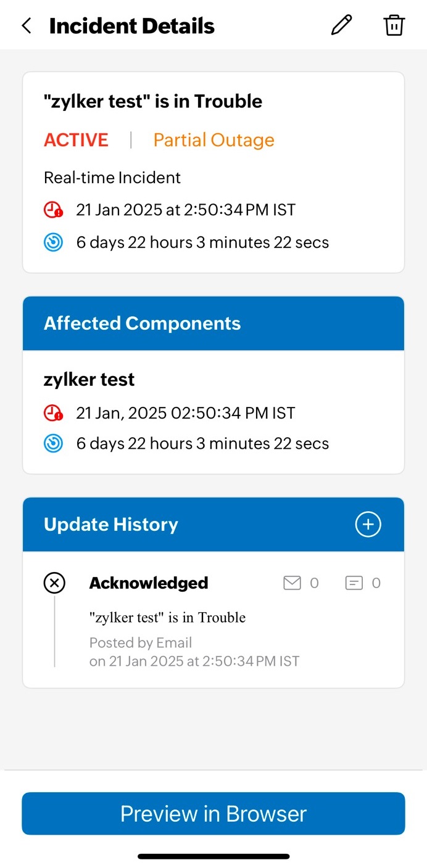The width and height of the screenshot is (427, 868).
Task: Tap the Update History header
Action: click(111, 525)
